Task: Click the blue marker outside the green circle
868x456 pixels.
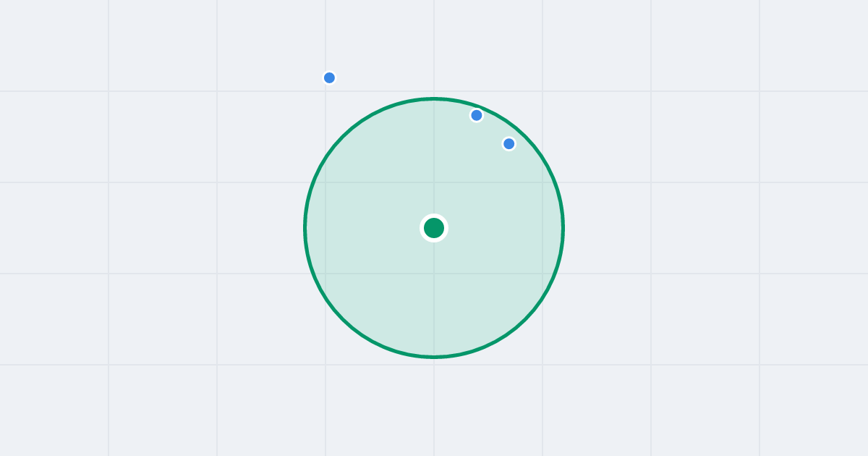Action: (x=329, y=77)
